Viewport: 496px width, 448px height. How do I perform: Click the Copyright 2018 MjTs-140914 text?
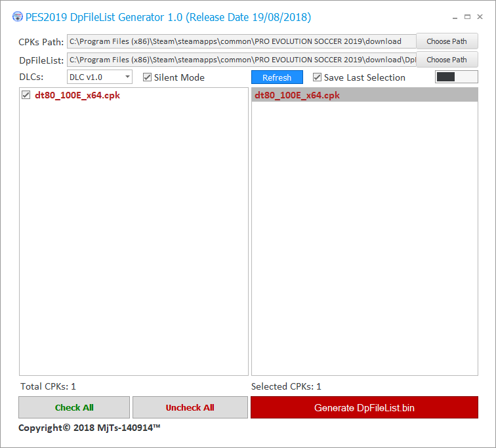coord(89,428)
